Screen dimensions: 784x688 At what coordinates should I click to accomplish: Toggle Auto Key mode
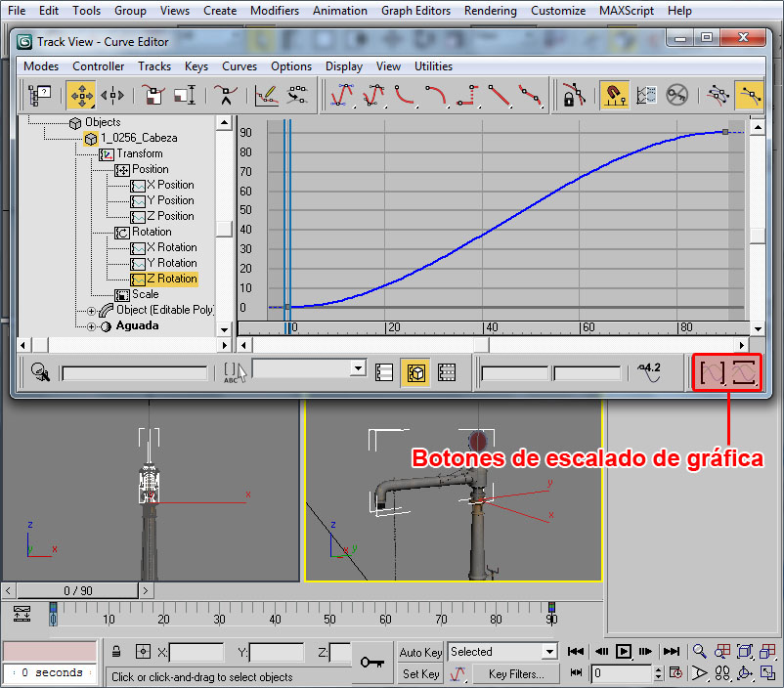pyautogui.click(x=420, y=652)
